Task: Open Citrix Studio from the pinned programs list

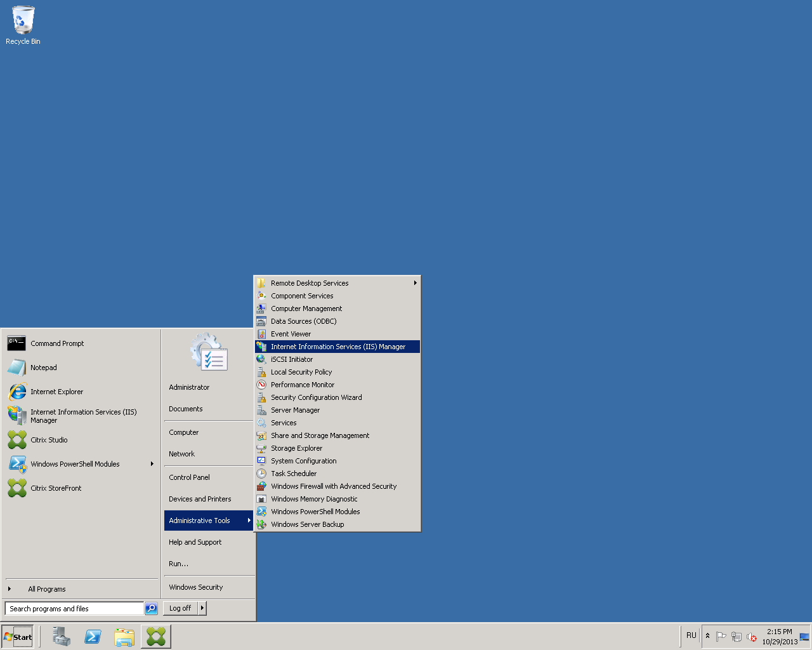Action: tap(81, 440)
